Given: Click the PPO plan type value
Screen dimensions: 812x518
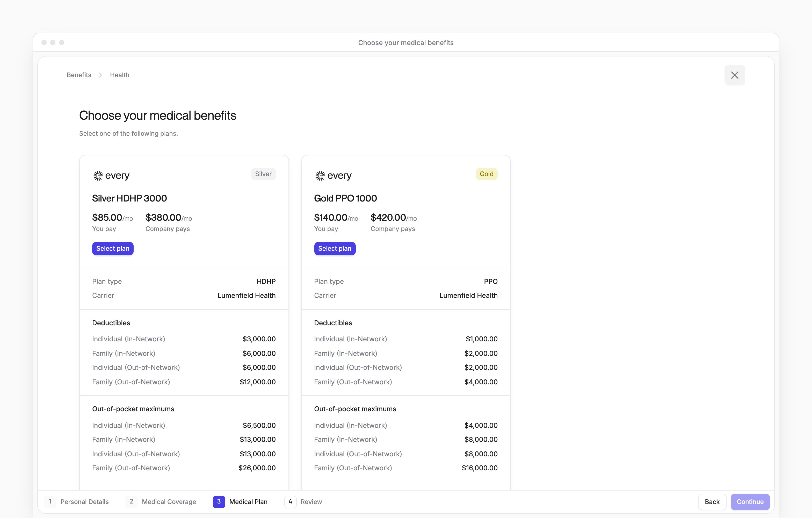Looking at the screenshot, I should 491,281.
